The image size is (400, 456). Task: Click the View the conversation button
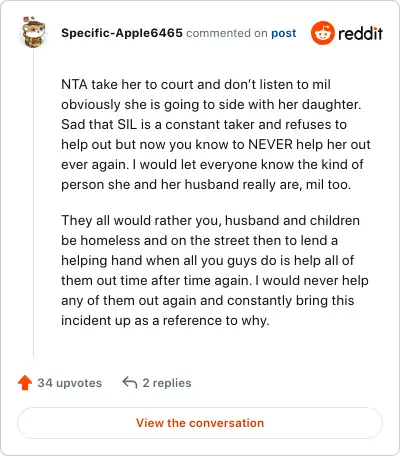[200, 423]
